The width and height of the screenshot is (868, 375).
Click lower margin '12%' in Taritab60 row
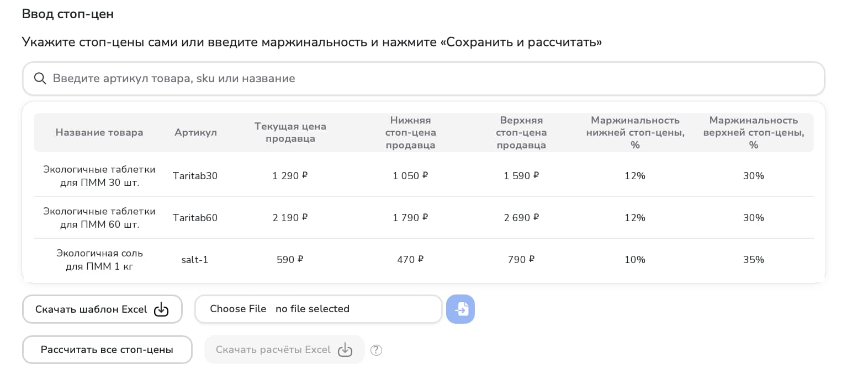click(x=635, y=218)
